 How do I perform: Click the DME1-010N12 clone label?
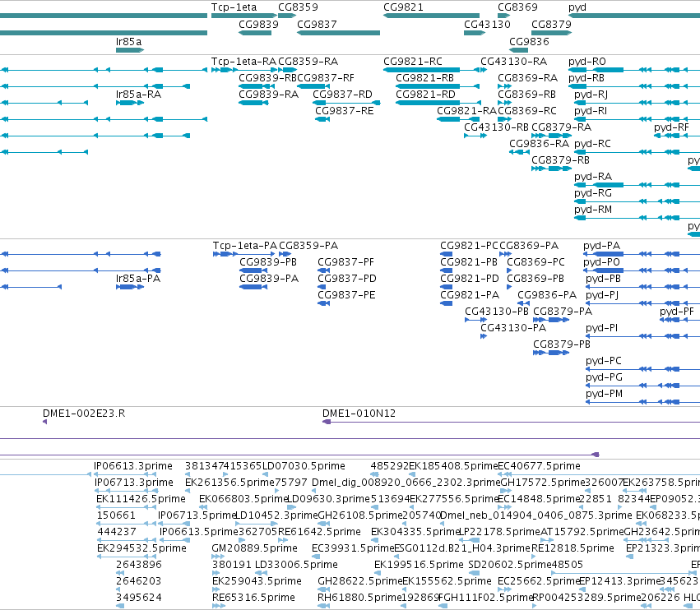pyautogui.click(x=359, y=414)
